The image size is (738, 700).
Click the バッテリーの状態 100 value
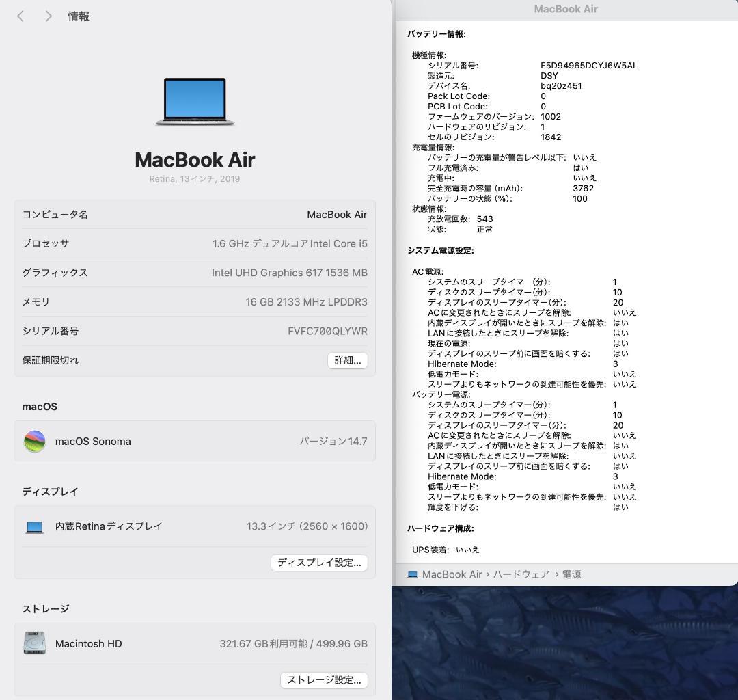[x=580, y=198]
